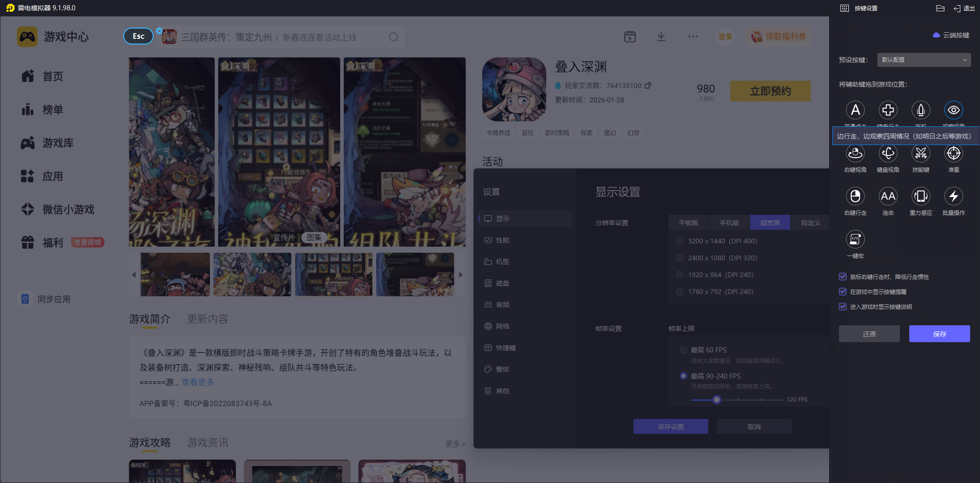Select the 键盘视角 rotation key icon
This screenshot has height=483, width=980.
pyautogui.click(x=888, y=153)
